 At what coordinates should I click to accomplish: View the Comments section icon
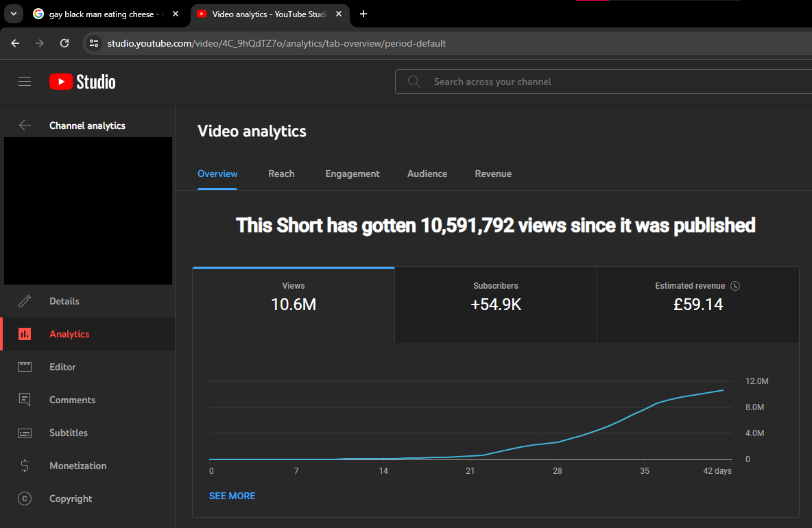(25, 400)
